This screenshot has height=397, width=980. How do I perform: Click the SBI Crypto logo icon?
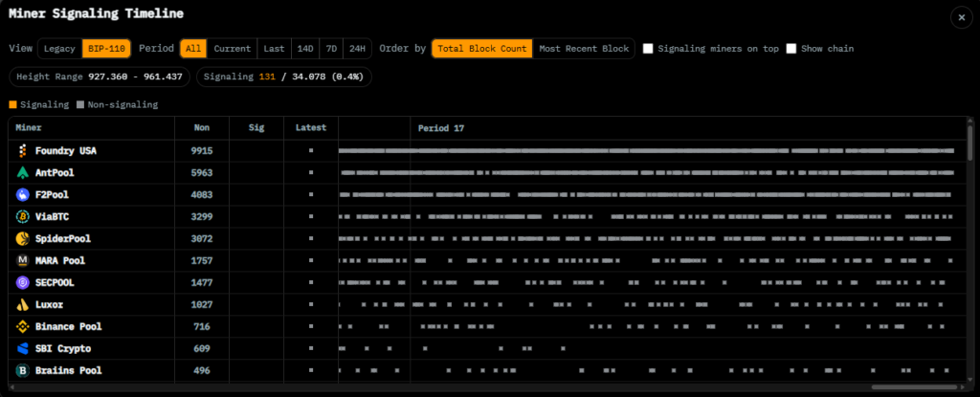tap(23, 349)
